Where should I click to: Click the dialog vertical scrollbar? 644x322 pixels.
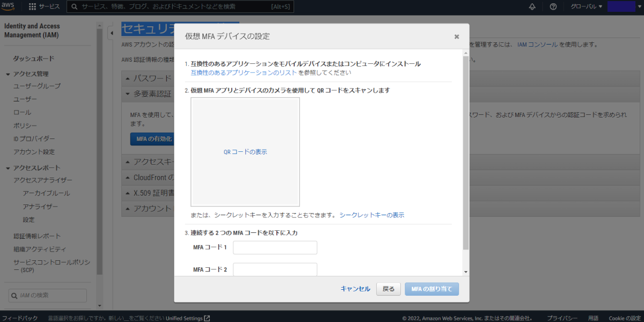click(x=465, y=153)
